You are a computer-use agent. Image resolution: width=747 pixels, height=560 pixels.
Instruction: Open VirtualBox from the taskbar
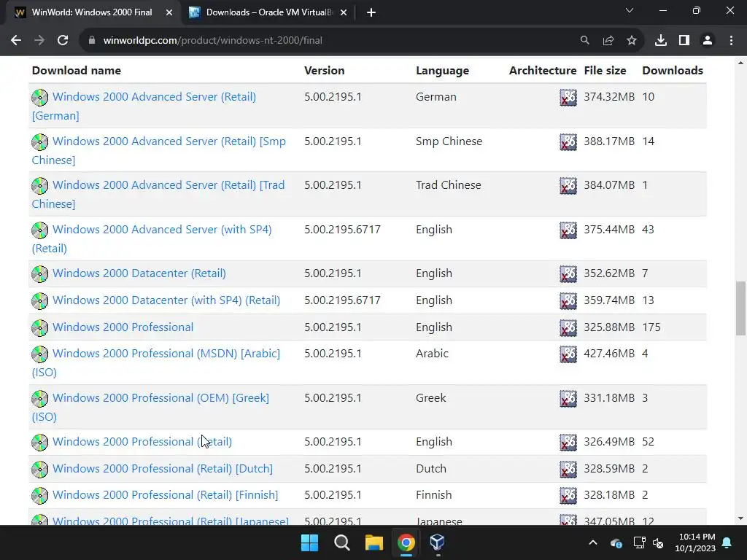point(438,542)
